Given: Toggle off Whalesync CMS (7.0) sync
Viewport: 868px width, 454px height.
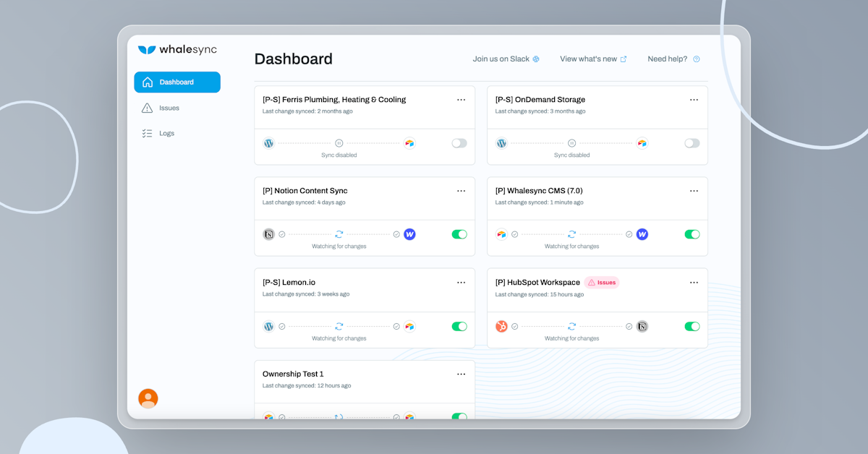Looking at the screenshot, I should pyautogui.click(x=692, y=234).
